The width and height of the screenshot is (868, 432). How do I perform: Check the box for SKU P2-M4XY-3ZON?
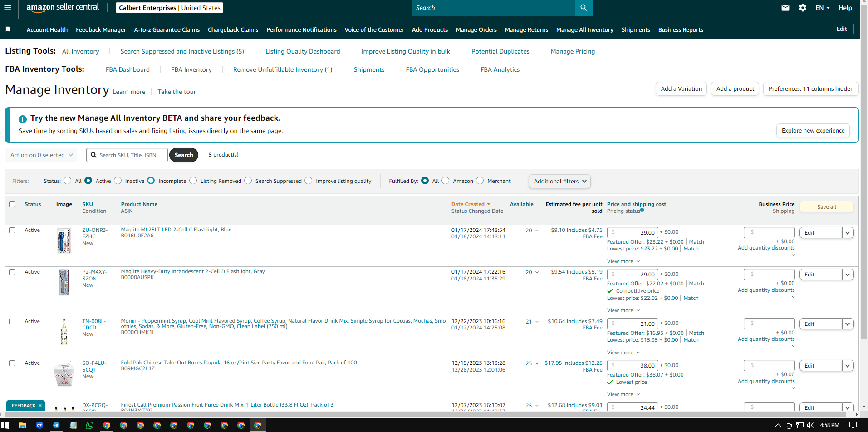12,272
